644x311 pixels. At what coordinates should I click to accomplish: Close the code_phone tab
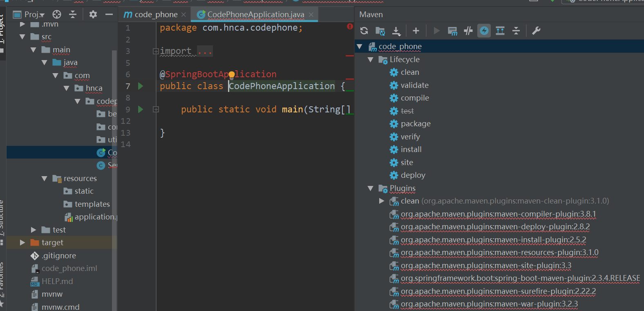point(183,15)
